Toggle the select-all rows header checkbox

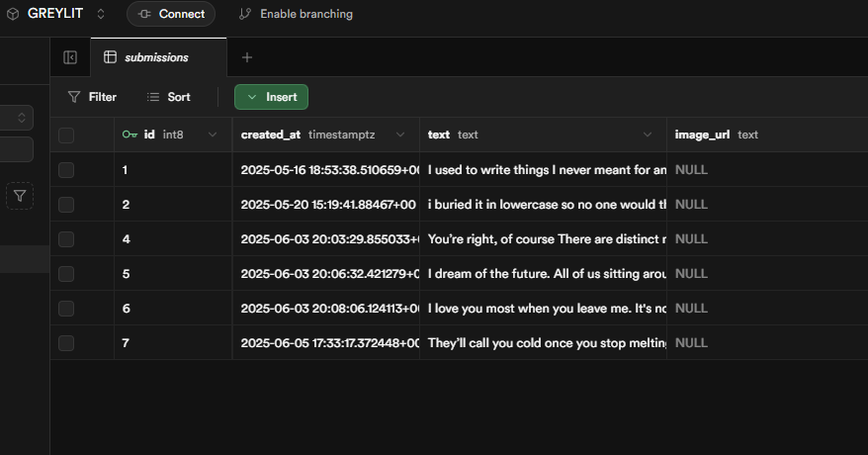[x=66, y=136]
